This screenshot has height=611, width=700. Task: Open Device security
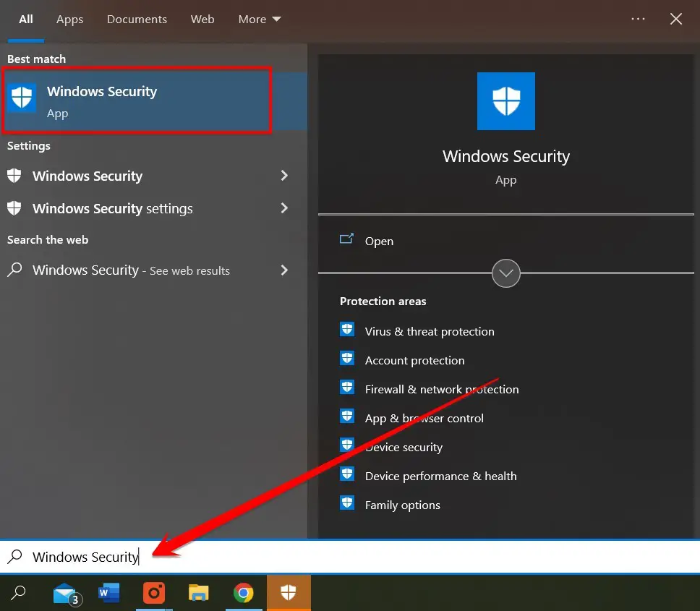click(x=404, y=447)
